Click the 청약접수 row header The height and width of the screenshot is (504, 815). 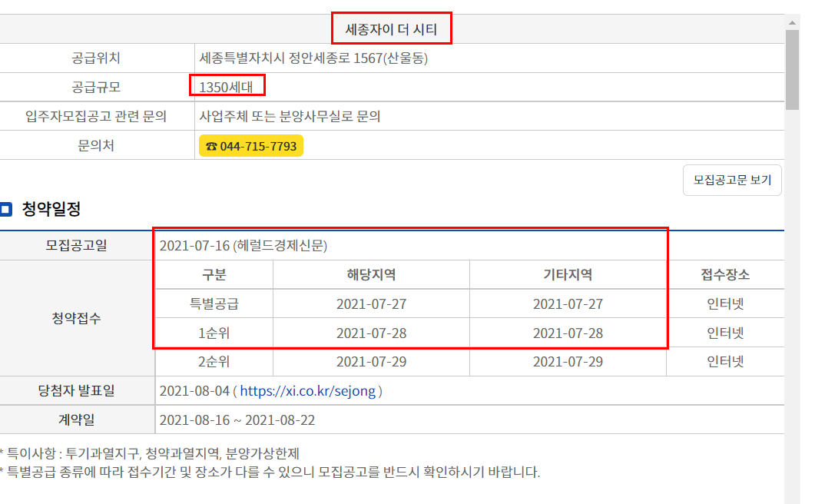pos(77,318)
